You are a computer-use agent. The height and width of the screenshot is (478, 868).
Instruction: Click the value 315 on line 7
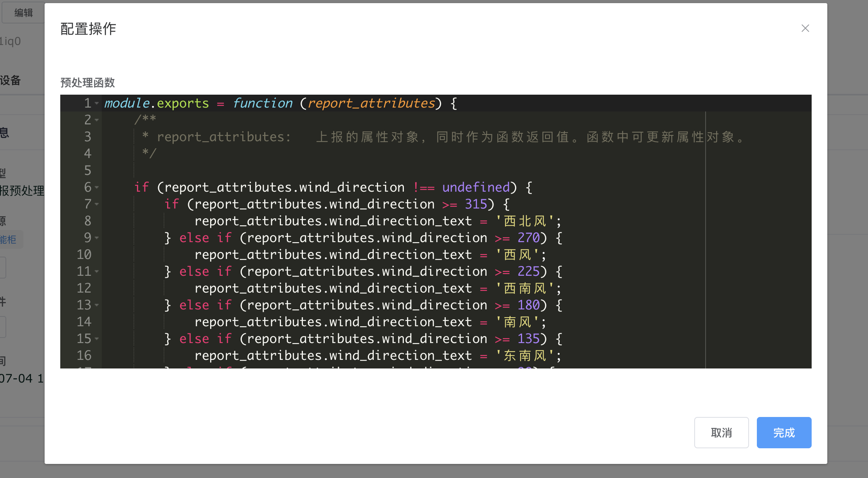coord(476,204)
